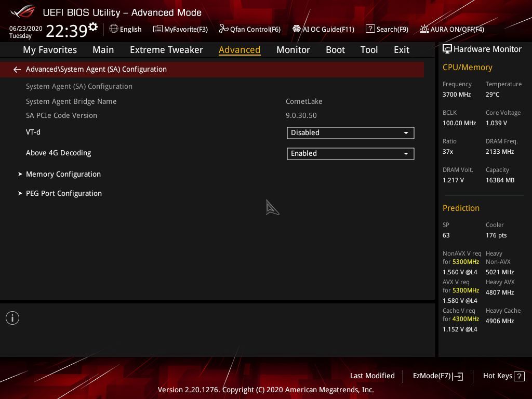Switch to EzMode(F7) text
The width and height of the screenshot is (532, 399).
click(432, 376)
